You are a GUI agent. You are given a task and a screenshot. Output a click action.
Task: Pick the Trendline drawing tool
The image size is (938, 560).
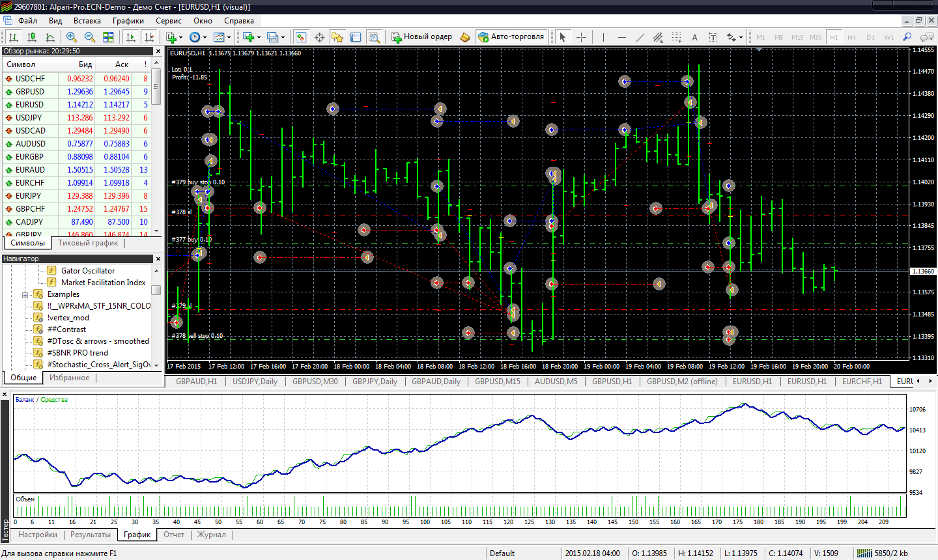point(640,37)
